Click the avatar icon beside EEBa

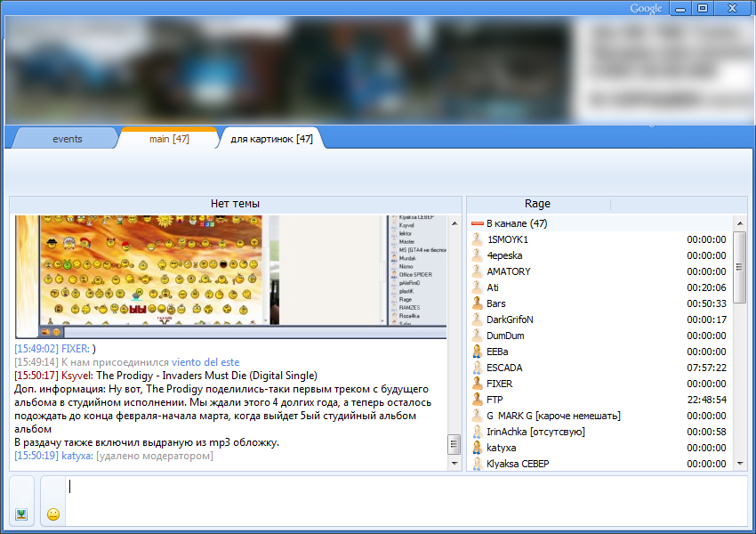coord(478,352)
